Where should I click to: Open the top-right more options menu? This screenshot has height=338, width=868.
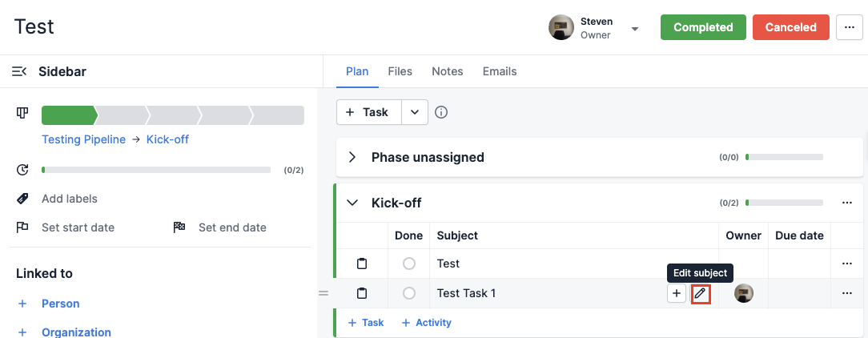point(849,27)
